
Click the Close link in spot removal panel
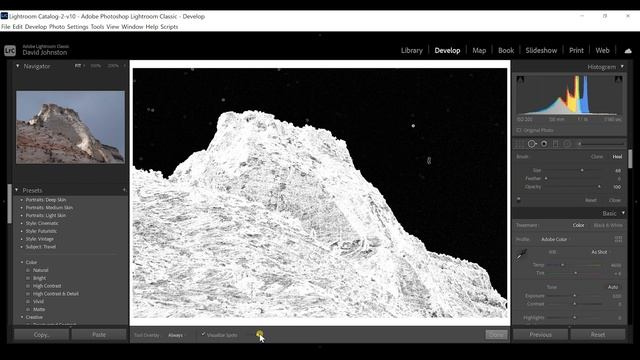[615, 200]
